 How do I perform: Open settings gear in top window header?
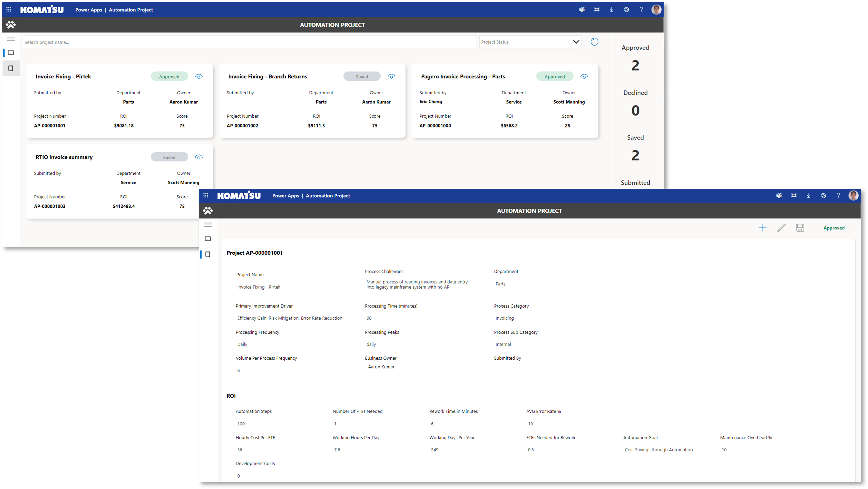pyautogui.click(x=626, y=9)
